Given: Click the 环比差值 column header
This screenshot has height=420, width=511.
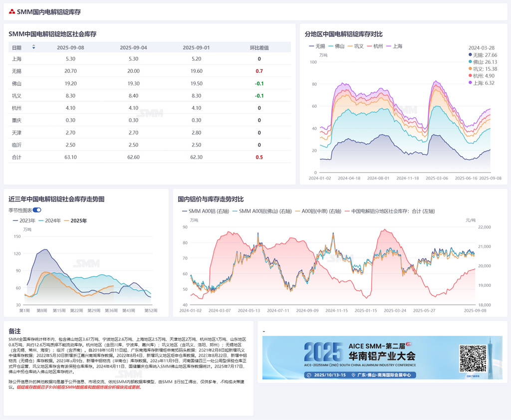Looking at the screenshot, I should pos(259,47).
